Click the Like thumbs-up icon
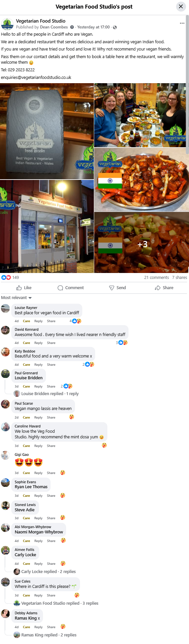This screenshot has width=189, height=644. point(19,288)
